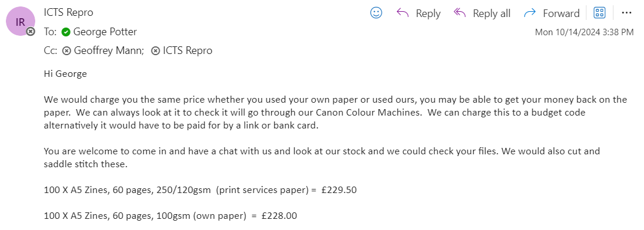
Task: Click the Forward arrow icon
Action: coord(530,13)
